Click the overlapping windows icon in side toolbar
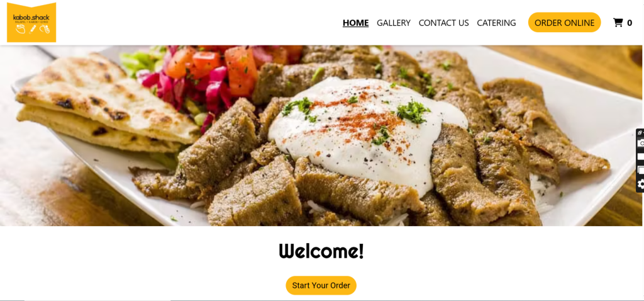This screenshot has width=644, height=301. [641, 170]
